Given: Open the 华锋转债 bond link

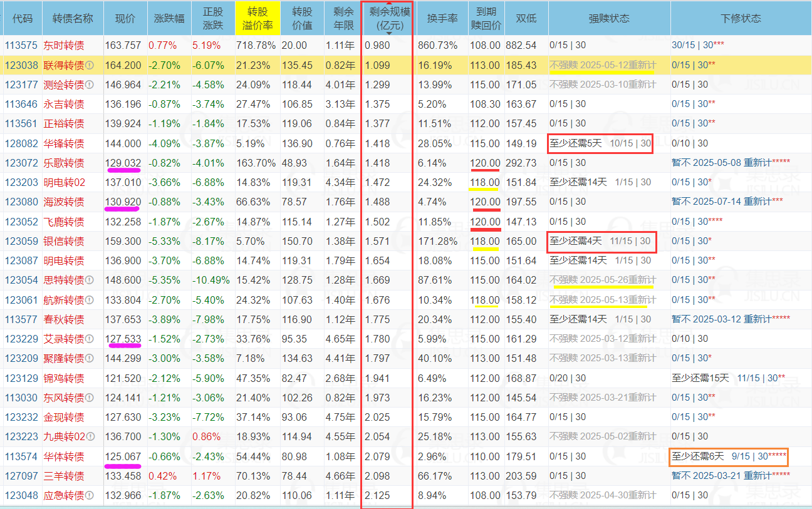Looking at the screenshot, I should (x=63, y=143).
